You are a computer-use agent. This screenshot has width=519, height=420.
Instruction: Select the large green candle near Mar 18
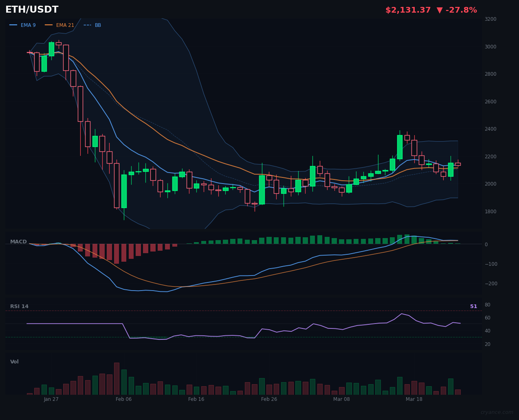[x=400, y=147]
